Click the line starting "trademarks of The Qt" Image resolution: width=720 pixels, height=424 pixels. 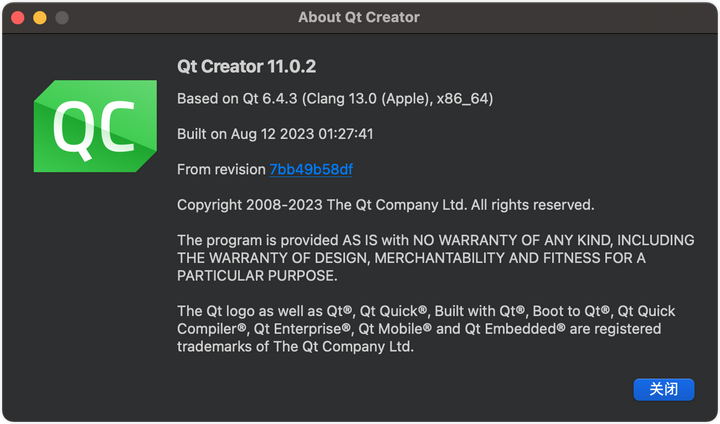[295, 346]
